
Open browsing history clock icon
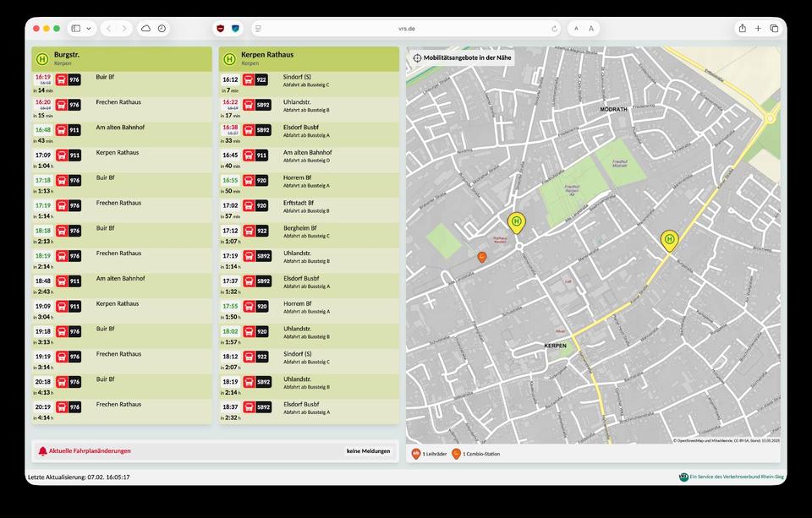click(x=162, y=29)
